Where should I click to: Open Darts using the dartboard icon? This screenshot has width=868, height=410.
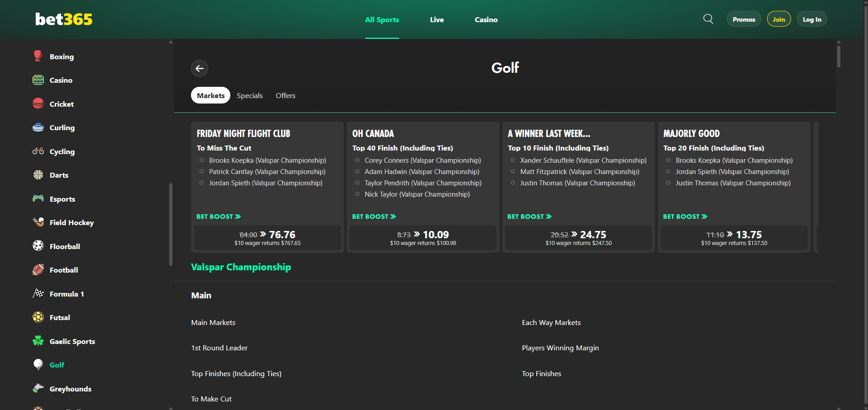tap(38, 175)
